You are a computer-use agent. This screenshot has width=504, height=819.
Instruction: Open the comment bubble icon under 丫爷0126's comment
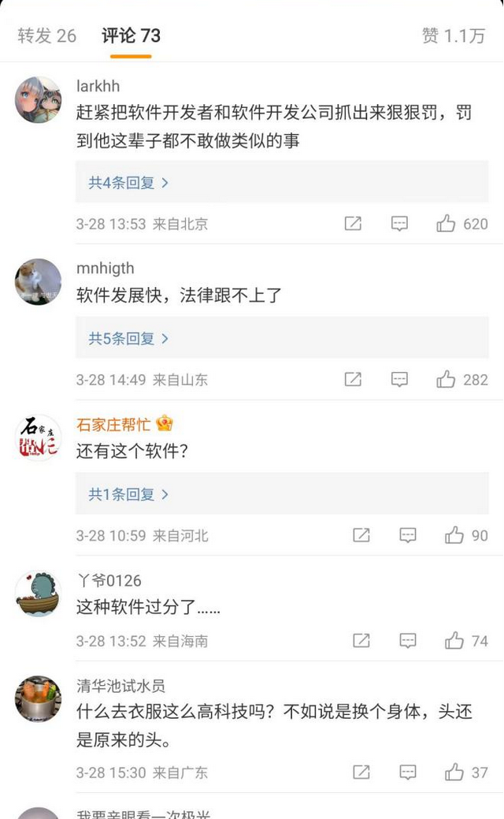click(407, 641)
